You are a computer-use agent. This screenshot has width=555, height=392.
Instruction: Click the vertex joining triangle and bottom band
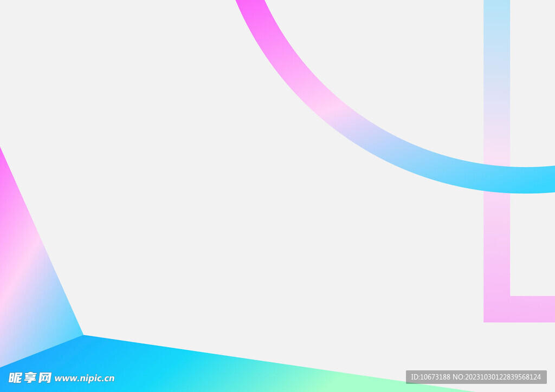tap(83, 335)
